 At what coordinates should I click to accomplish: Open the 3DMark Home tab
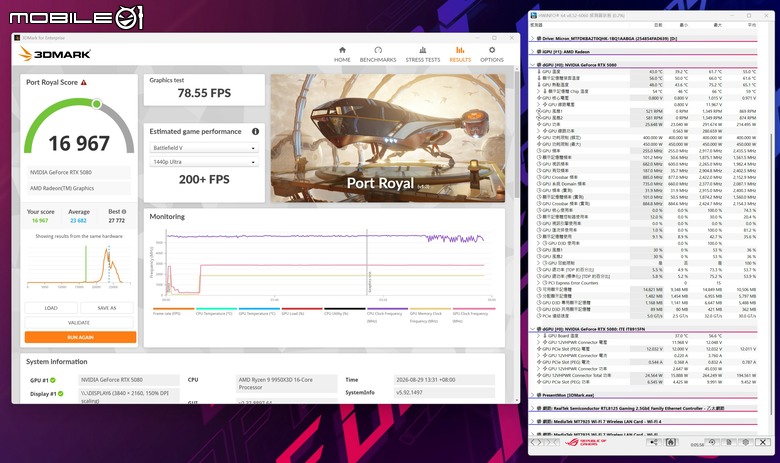point(342,54)
